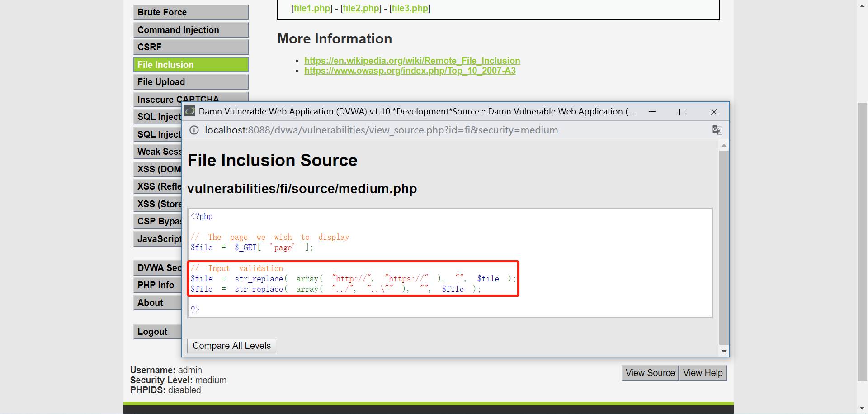Viewport: 868px width, 414px height.
Task: Click the View Help button
Action: tap(703, 373)
